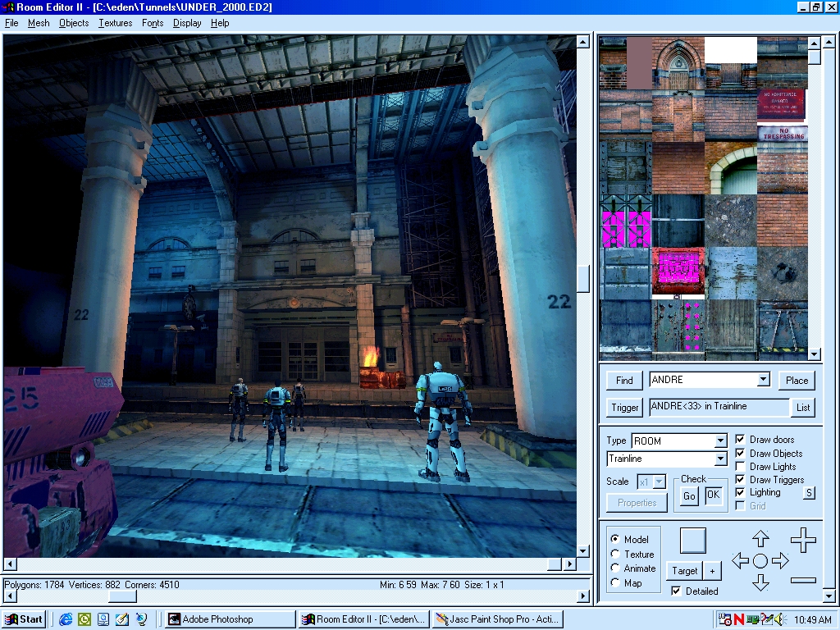Screen dimensions: 840x630
Task: Click the List button
Action: click(803, 408)
